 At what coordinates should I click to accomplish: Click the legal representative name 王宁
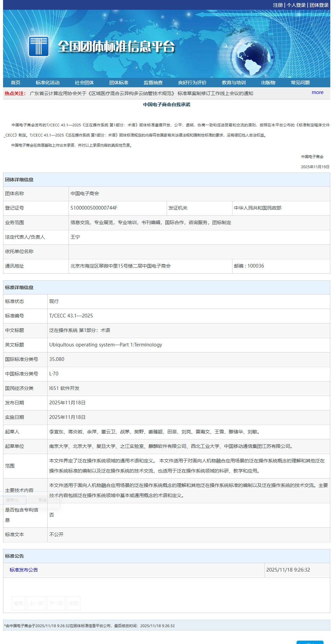75,237
